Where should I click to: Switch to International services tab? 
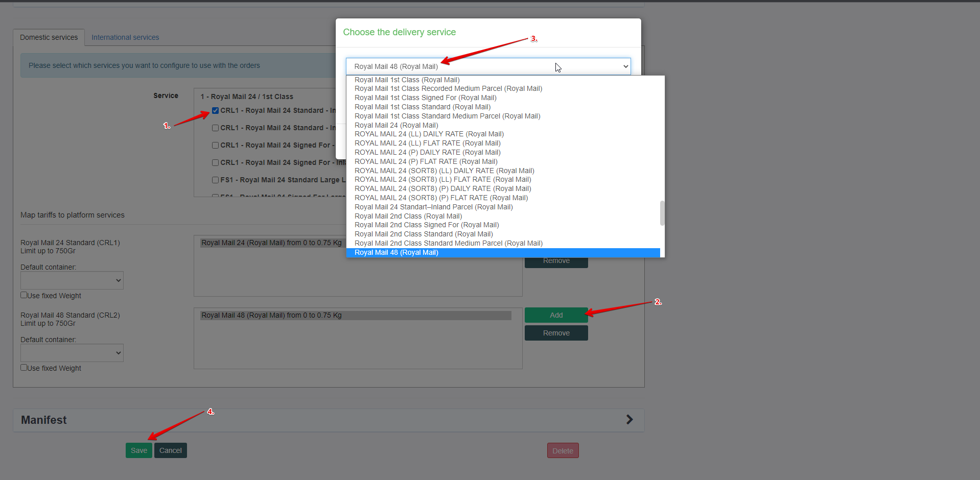point(125,37)
